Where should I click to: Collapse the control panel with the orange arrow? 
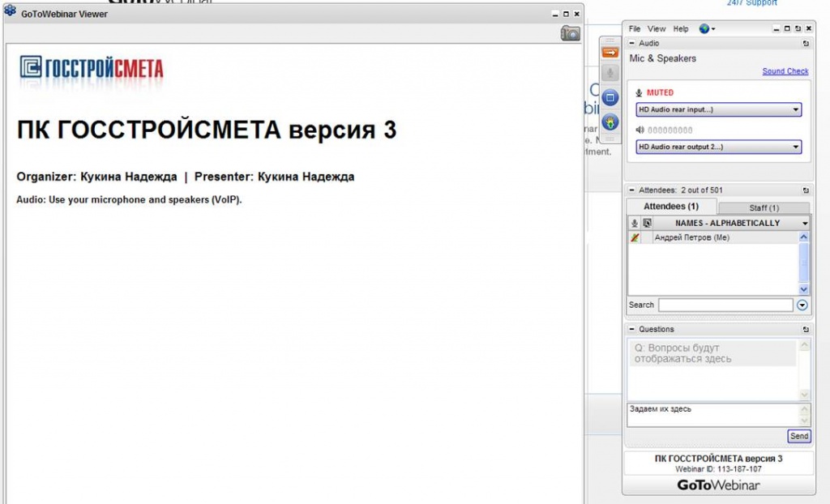(610, 53)
